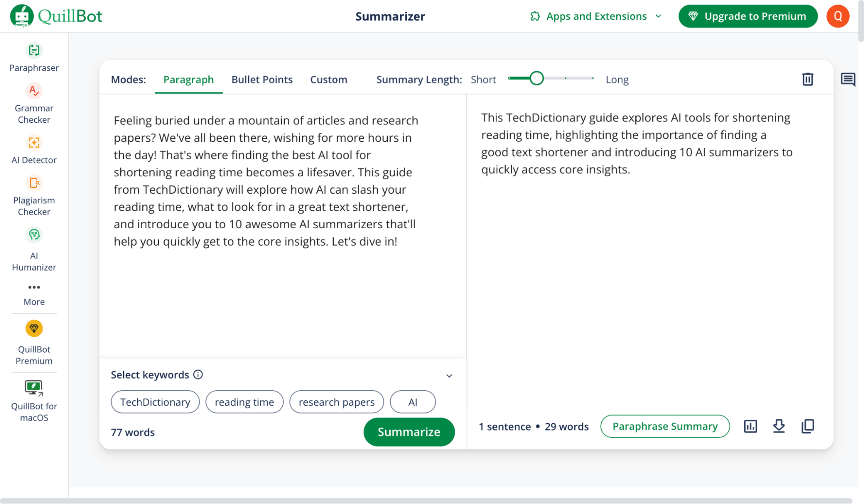This screenshot has width=864, height=504.
Task: Collapse the Select keywords section
Action: [x=449, y=376]
